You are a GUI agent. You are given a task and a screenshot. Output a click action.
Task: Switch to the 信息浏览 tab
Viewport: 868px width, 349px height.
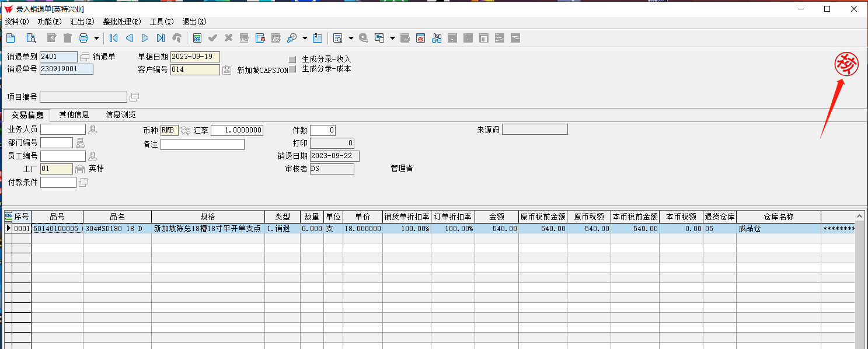pos(121,114)
